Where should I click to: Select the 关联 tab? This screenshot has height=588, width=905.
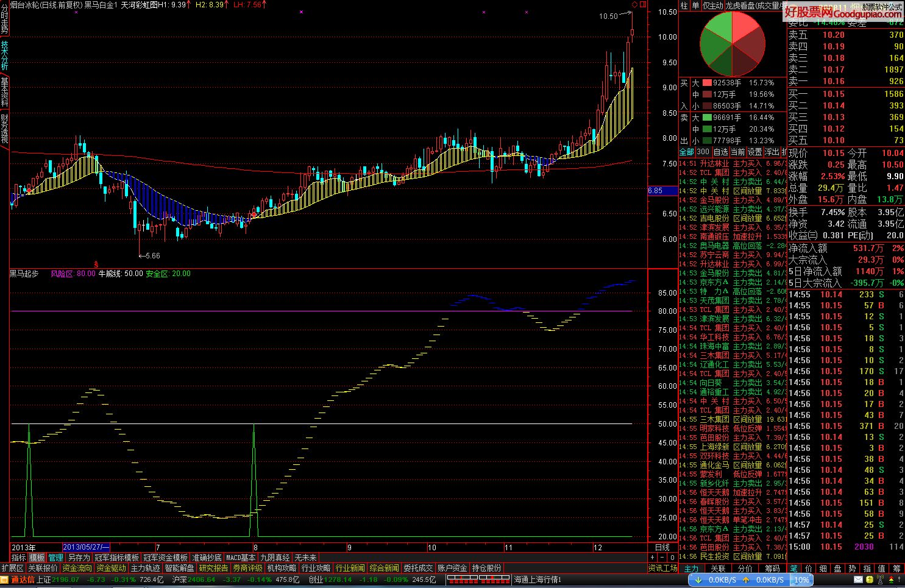(x=718, y=569)
